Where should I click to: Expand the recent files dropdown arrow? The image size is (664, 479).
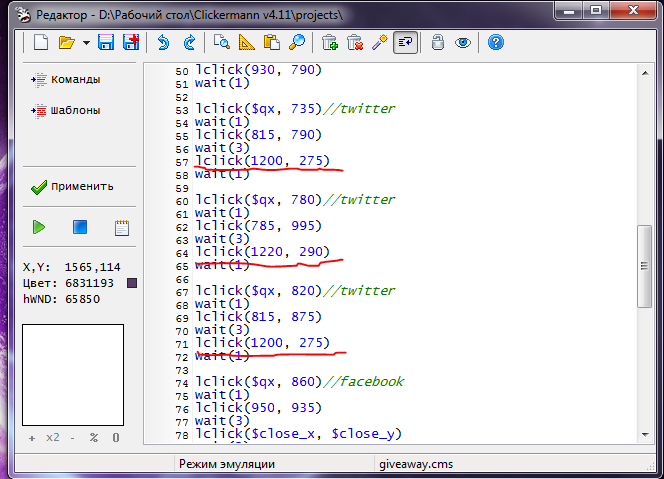click(86, 43)
